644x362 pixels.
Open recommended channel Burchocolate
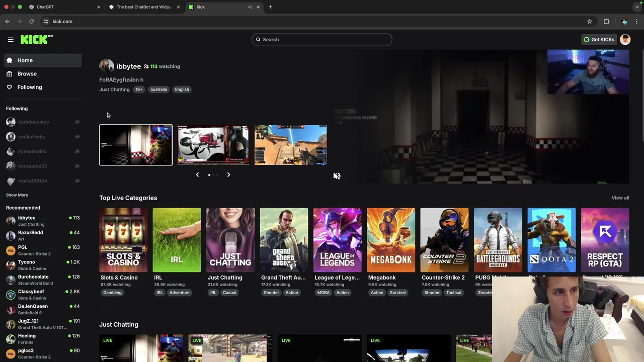coord(42,280)
